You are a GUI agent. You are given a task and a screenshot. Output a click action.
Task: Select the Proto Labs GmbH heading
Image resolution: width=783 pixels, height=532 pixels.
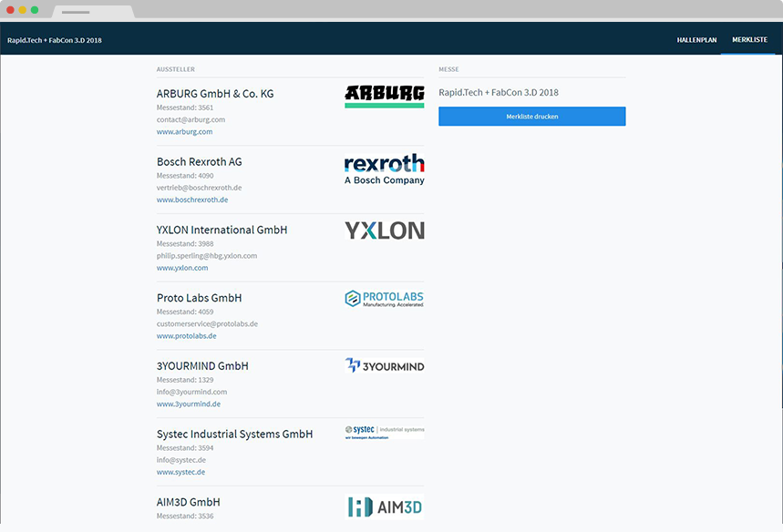(200, 298)
